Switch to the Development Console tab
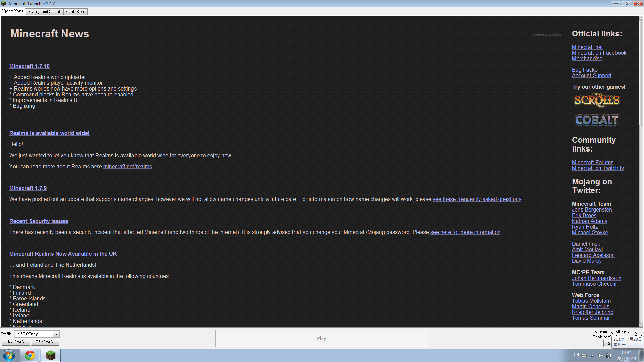The width and height of the screenshot is (644, 362). click(x=44, y=12)
